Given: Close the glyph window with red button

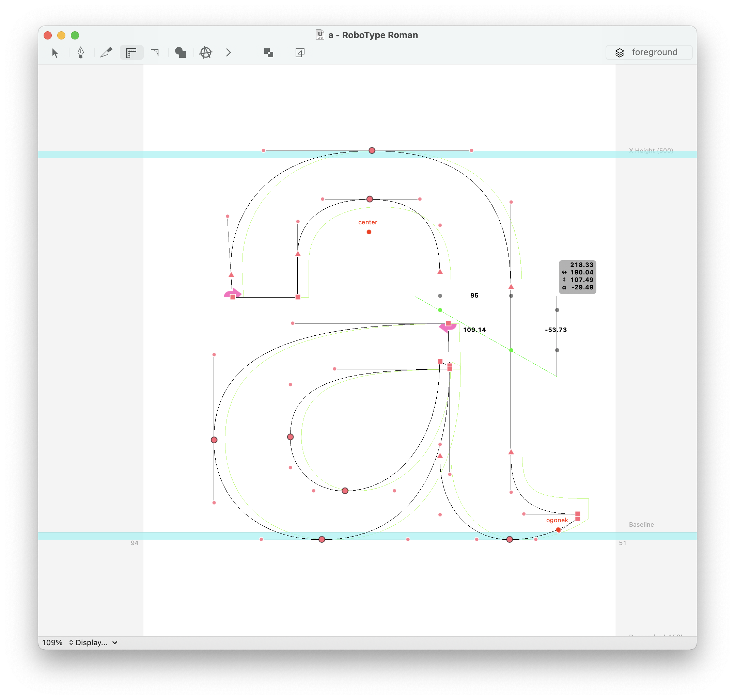Looking at the screenshot, I should pos(48,35).
